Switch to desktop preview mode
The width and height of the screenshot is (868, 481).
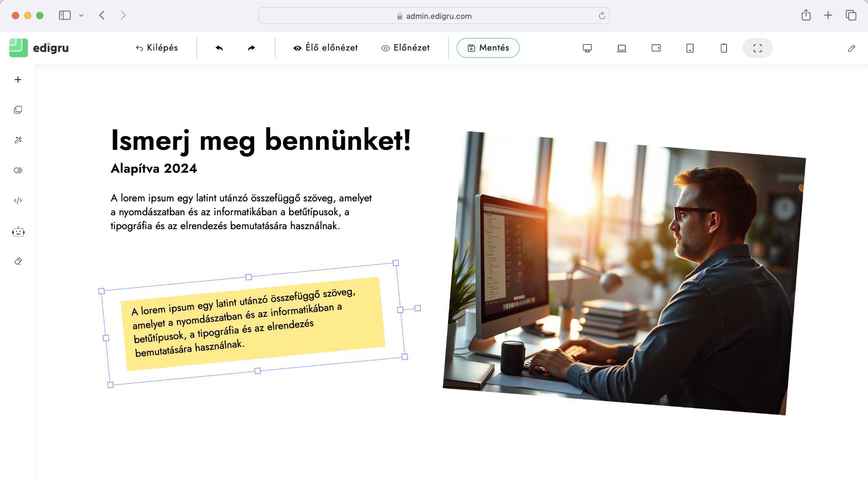(x=587, y=48)
